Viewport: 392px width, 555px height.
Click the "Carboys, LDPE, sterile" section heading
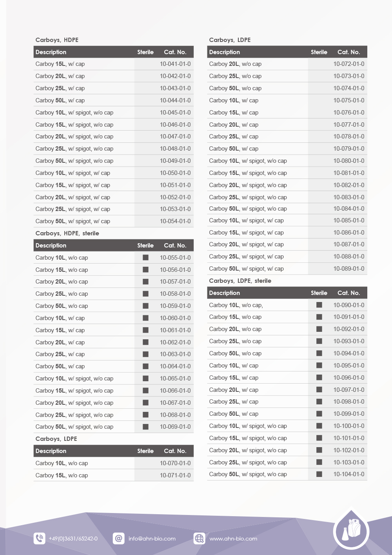click(x=240, y=281)
